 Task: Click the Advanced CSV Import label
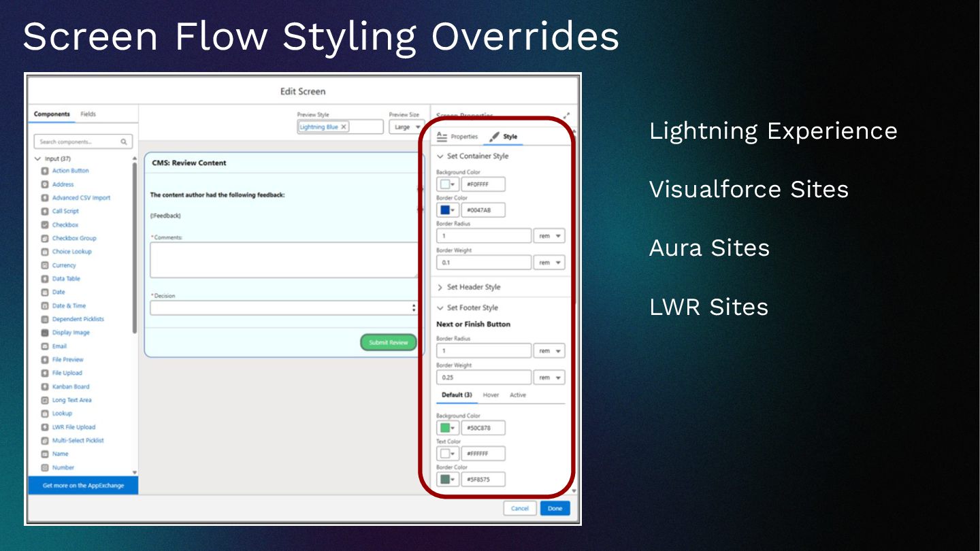[81, 198]
